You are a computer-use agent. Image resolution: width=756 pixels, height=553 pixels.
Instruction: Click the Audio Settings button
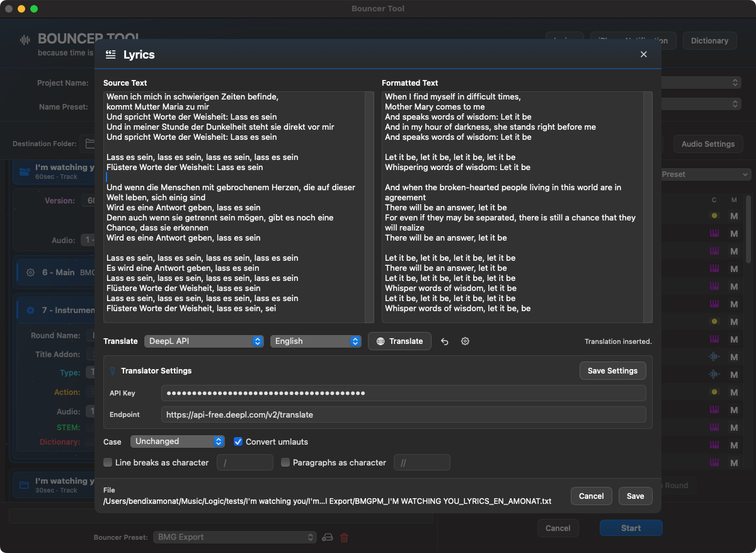[x=708, y=144]
